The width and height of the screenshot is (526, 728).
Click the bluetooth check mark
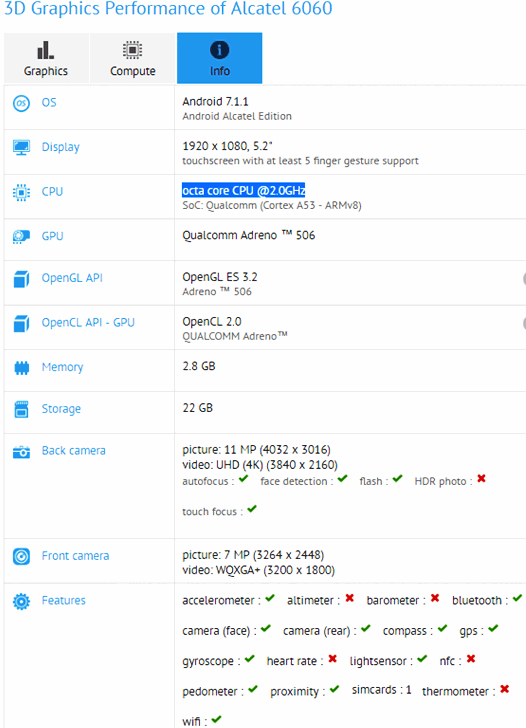[518, 598]
